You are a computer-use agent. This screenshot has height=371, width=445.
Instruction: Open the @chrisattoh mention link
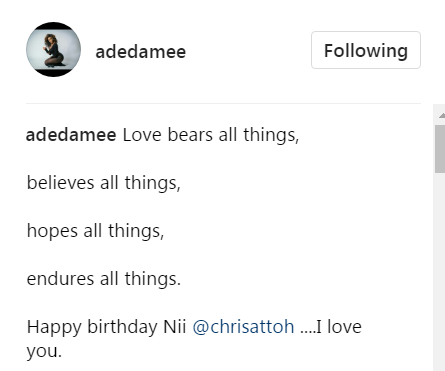click(x=243, y=327)
